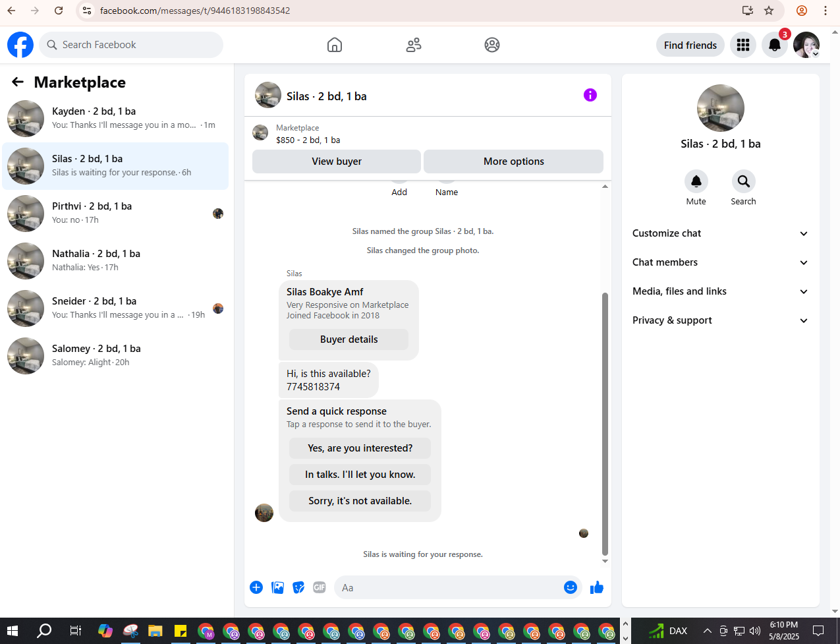Screen dimensions: 840x644
Task: Open the $850 - 2 bd, 1 ba listing link
Action: point(308,140)
